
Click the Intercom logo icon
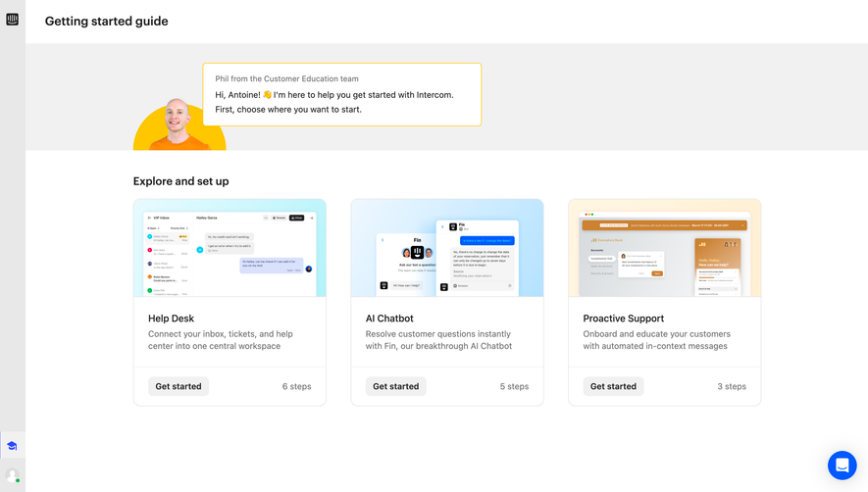pyautogui.click(x=12, y=20)
